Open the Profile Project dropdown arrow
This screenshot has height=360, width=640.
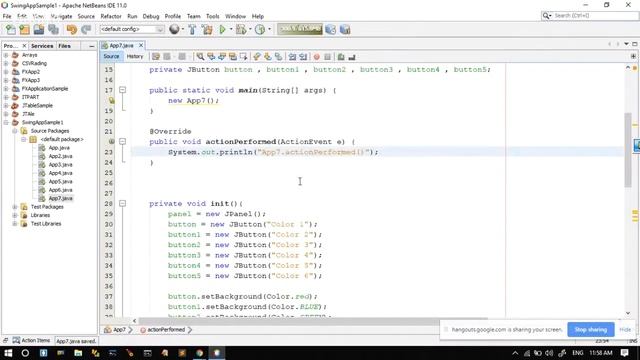coord(269,29)
